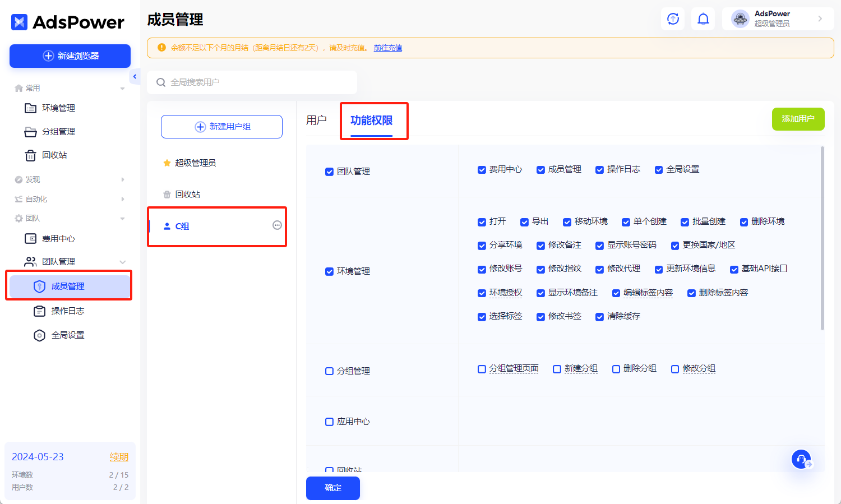Enable the 分组管理 permission checkbox
This screenshot has height=504, width=841.
tap(329, 371)
